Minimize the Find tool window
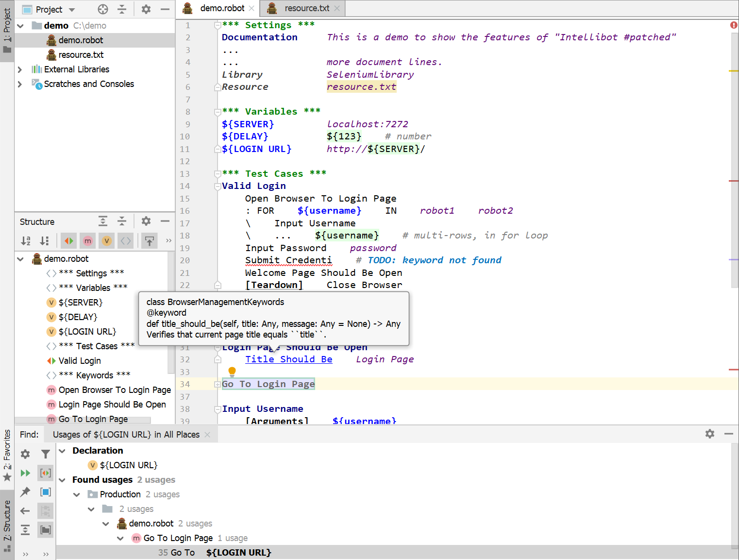Image resolution: width=739 pixels, height=560 pixels. click(x=729, y=434)
